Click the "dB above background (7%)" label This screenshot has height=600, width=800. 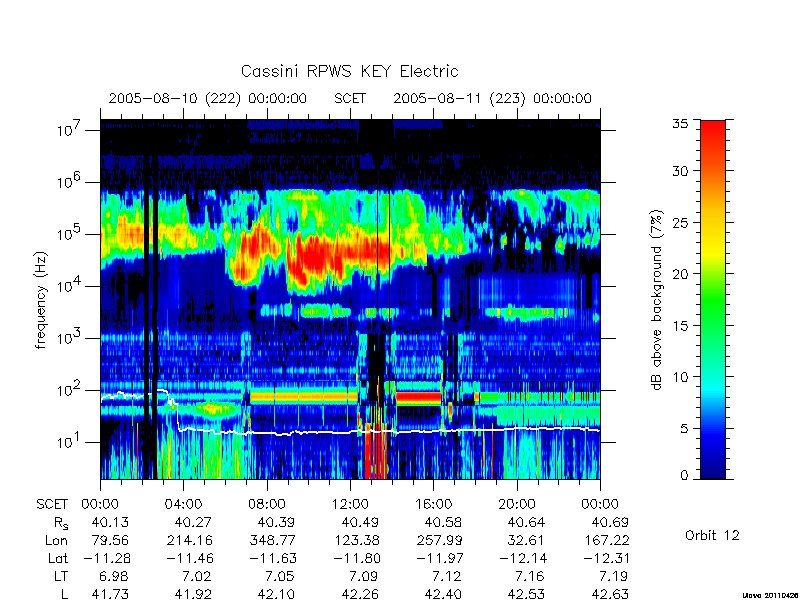pyautogui.click(x=657, y=301)
